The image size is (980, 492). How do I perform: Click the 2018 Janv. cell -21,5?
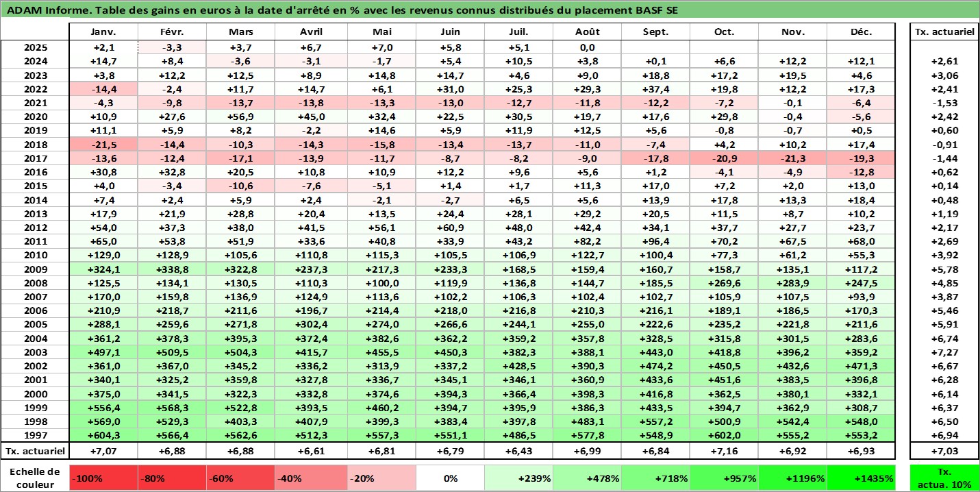click(x=103, y=145)
